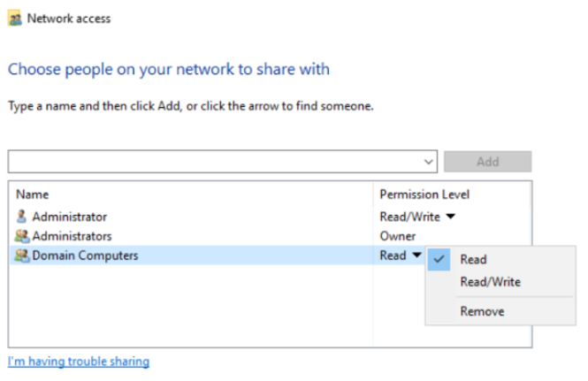Select the Domain Computers row name
The height and width of the screenshot is (381, 588).
point(85,255)
